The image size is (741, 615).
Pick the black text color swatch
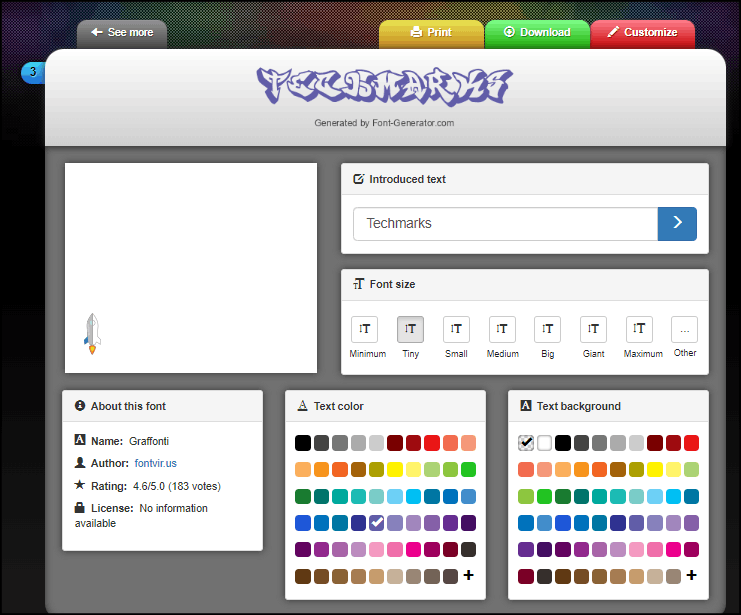(303, 443)
